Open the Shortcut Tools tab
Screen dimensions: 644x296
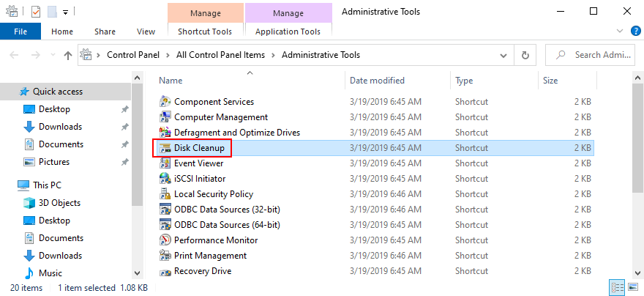point(205,32)
